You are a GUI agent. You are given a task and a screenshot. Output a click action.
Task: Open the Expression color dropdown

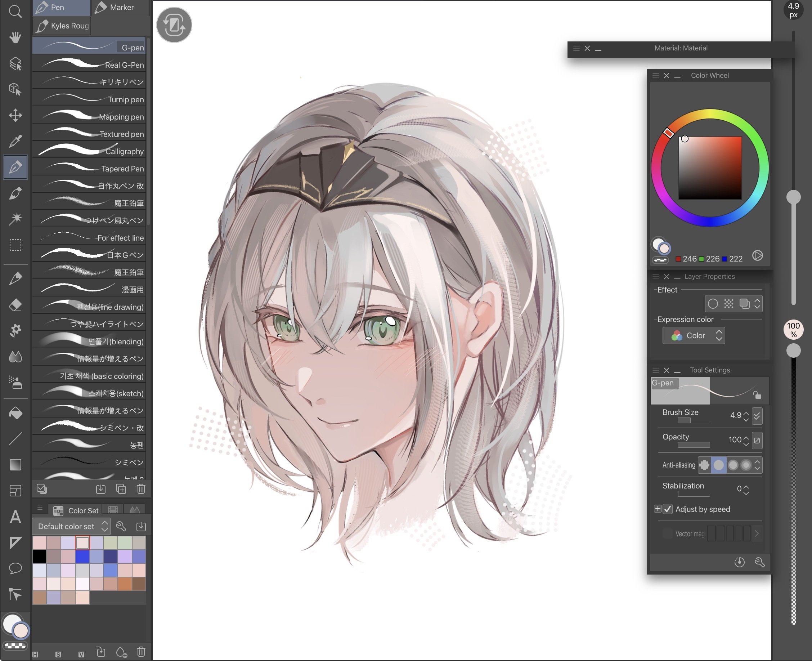pyautogui.click(x=693, y=335)
